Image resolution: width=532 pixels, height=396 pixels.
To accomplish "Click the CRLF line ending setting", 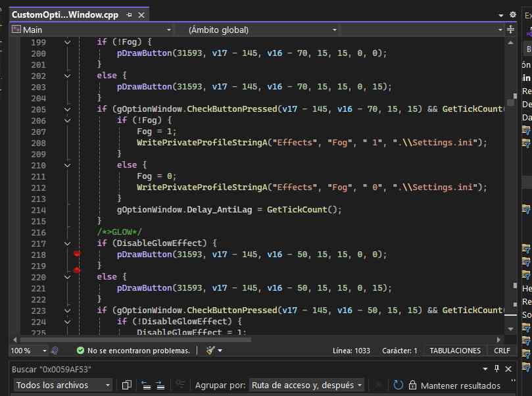I will point(502,351).
